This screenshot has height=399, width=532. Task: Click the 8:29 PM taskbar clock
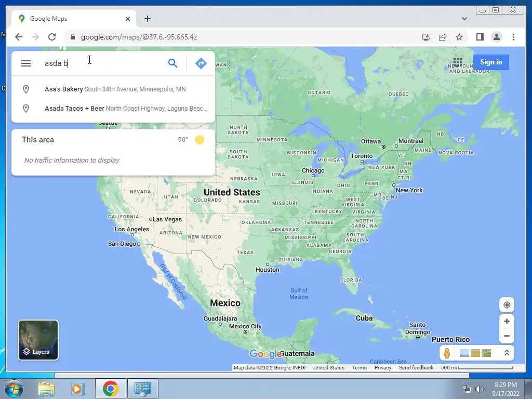(506, 389)
